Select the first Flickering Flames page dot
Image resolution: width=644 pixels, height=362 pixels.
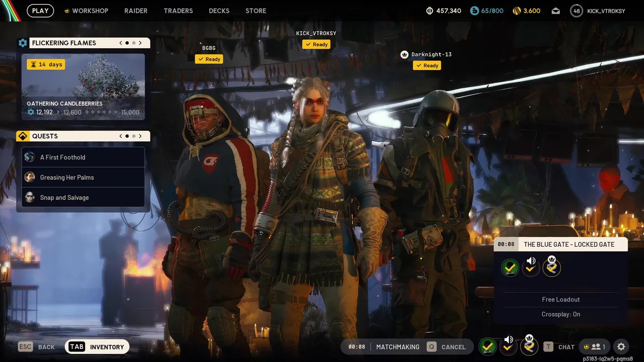click(x=127, y=43)
